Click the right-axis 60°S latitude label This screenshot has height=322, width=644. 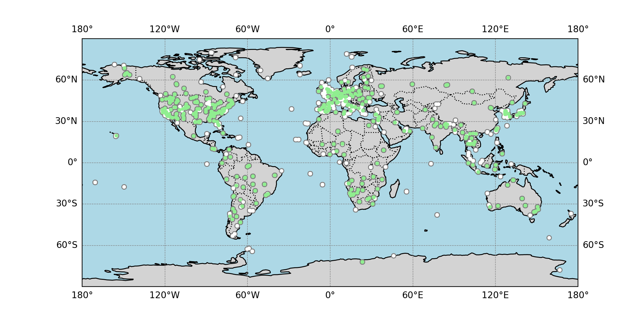[x=593, y=245]
